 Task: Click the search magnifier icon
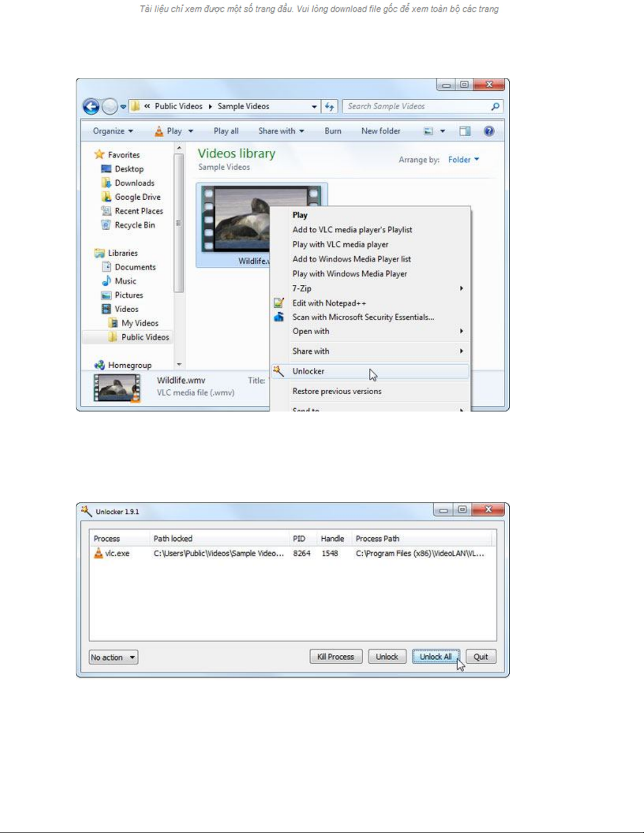495,107
